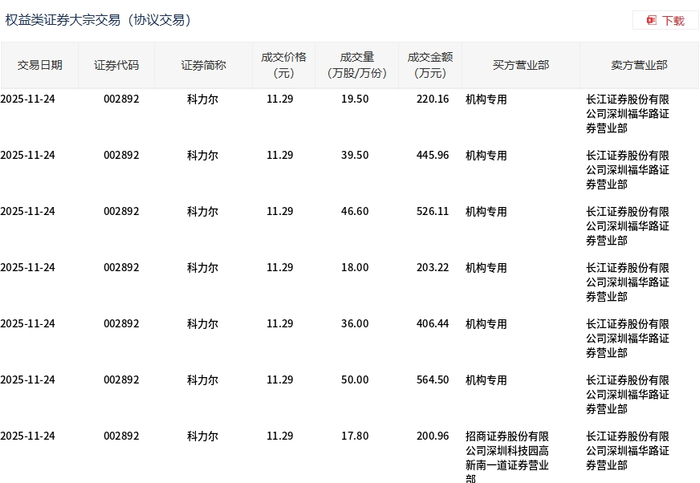Click the 39.50 volume cell
Viewport: 700px width, 483px height.
pos(354,155)
